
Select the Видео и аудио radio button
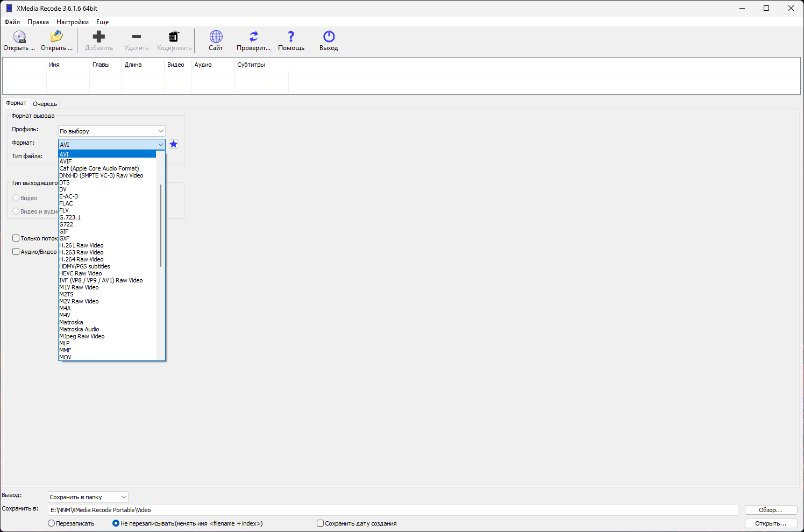[x=16, y=211]
